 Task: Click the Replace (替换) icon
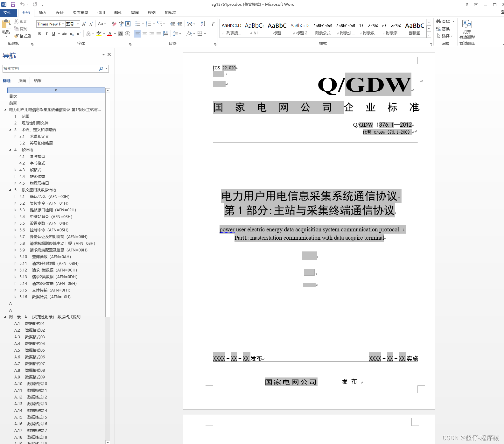(438, 29)
